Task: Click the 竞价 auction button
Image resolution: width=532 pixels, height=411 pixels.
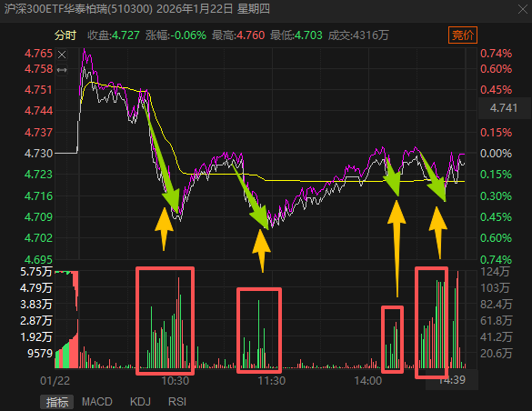Action: tap(463, 35)
